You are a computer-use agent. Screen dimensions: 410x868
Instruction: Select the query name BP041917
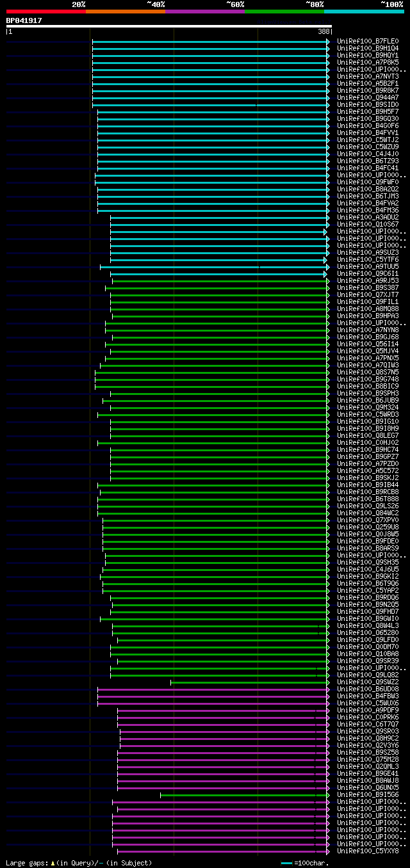(x=24, y=20)
